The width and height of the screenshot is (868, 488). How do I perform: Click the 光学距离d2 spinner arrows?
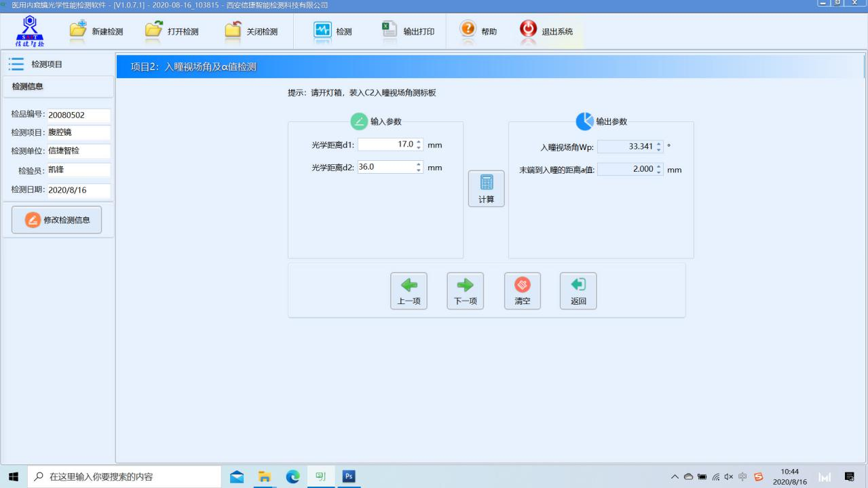click(419, 167)
